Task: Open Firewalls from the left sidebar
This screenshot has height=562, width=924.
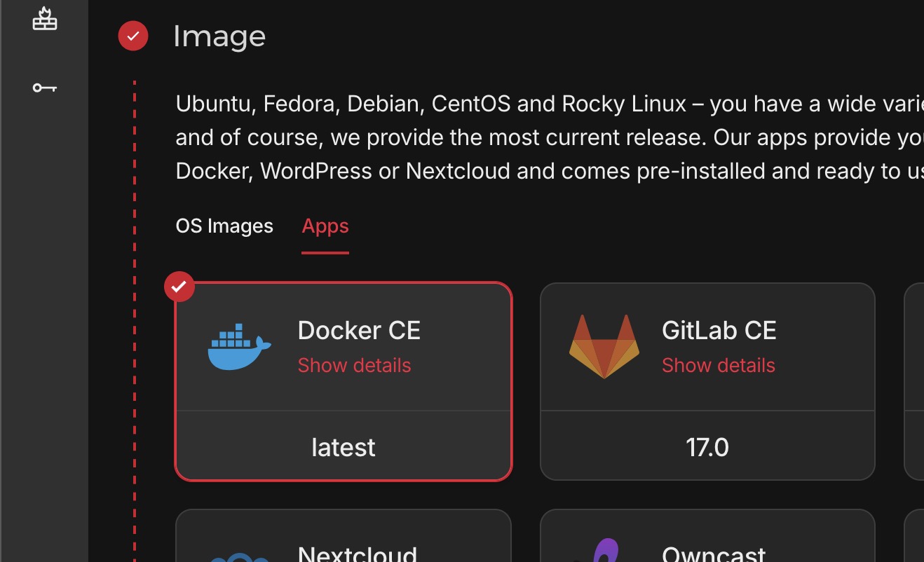Action: (44, 19)
